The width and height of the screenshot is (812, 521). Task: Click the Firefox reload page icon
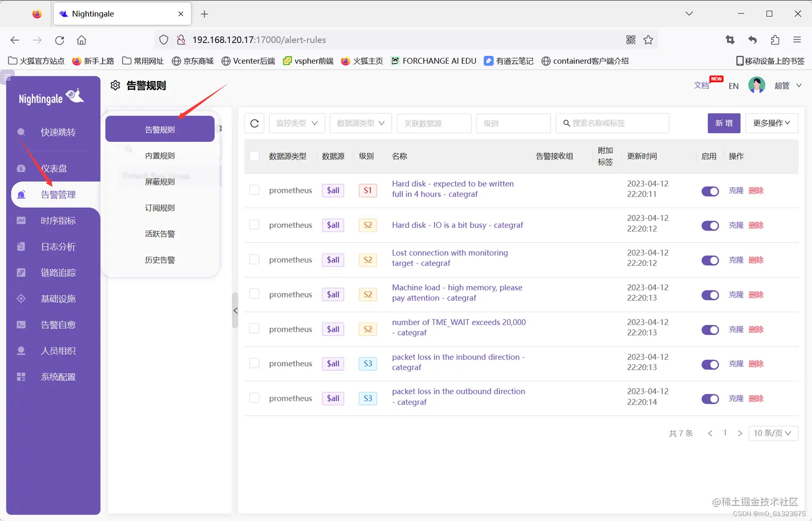(x=60, y=40)
